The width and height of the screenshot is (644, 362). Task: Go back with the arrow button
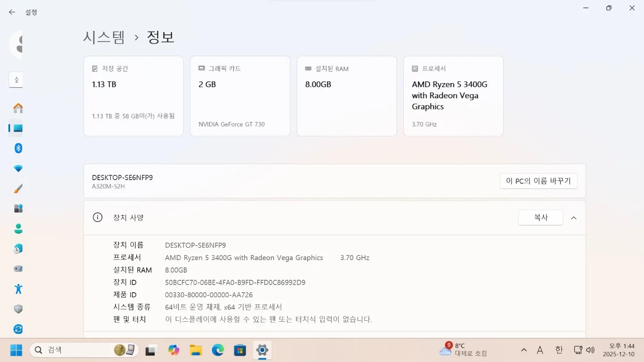[x=12, y=12]
